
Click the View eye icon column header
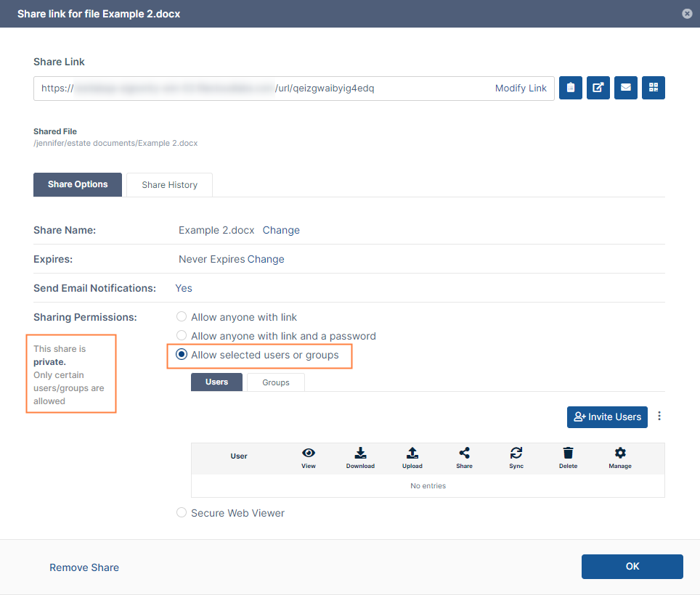(x=309, y=453)
